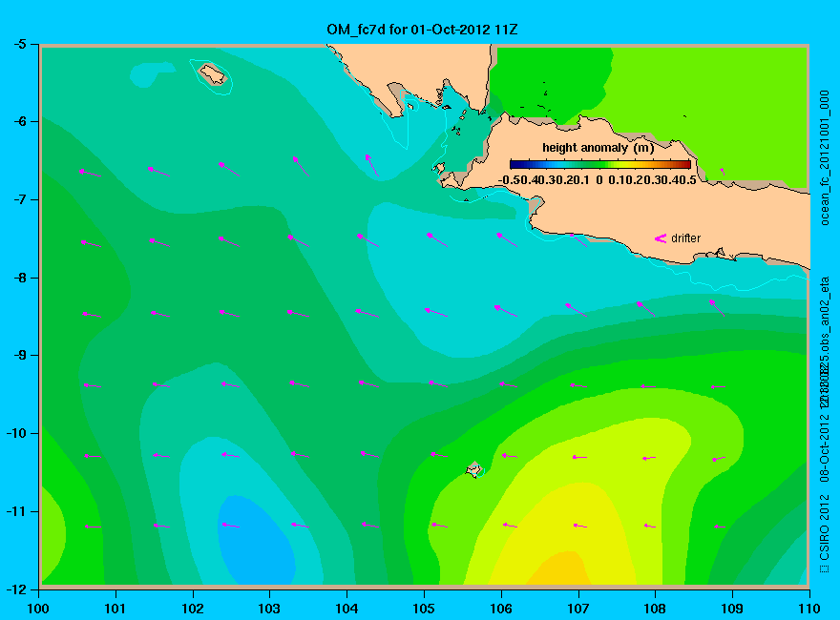
Task: Click the blue height minimum near longitude 103
Action: point(257,541)
